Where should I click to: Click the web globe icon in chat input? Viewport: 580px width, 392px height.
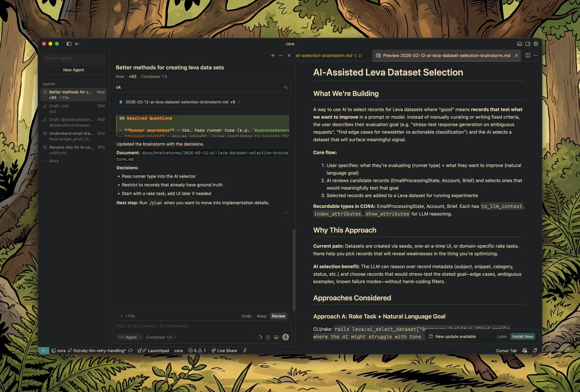point(268,337)
